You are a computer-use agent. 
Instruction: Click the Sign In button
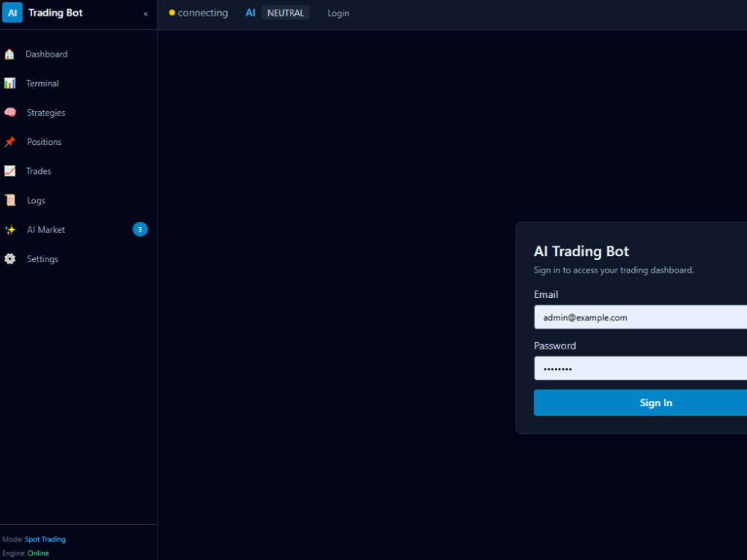tap(640, 403)
